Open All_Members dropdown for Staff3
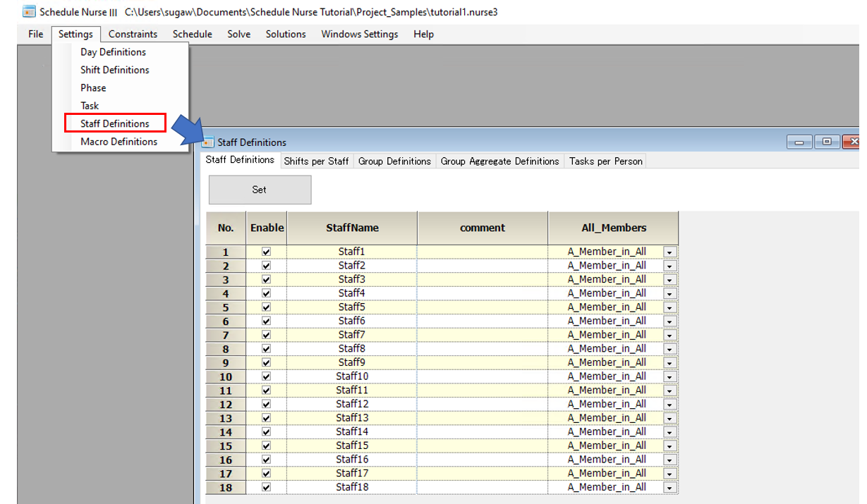The image size is (867, 504). click(x=669, y=280)
